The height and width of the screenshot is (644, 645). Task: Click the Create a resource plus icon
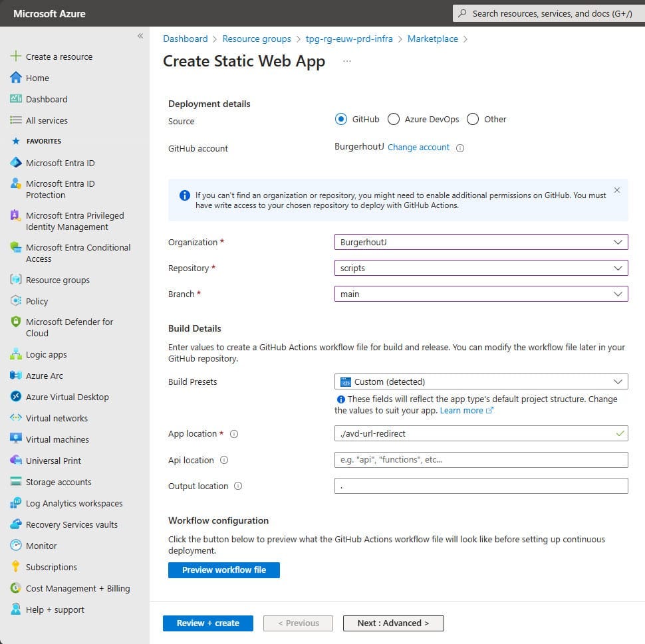tap(16, 56)
